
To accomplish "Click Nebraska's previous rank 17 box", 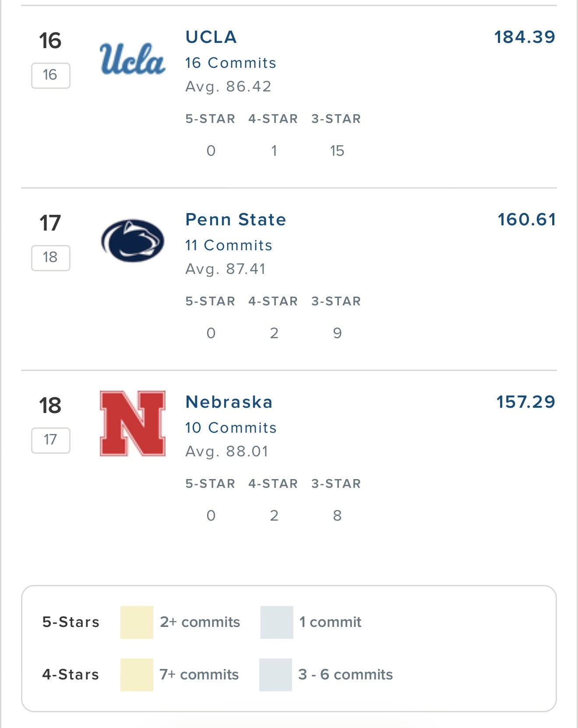I will point(50,440).
